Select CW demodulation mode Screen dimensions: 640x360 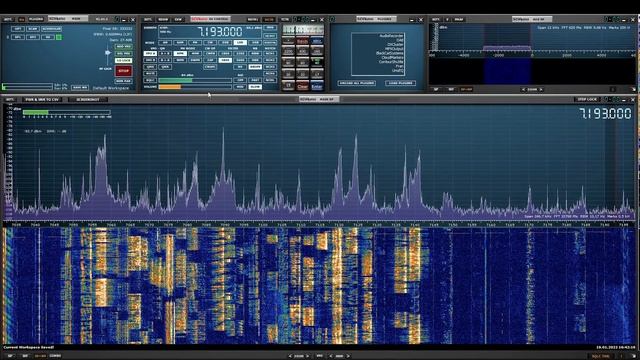point(210,42)
